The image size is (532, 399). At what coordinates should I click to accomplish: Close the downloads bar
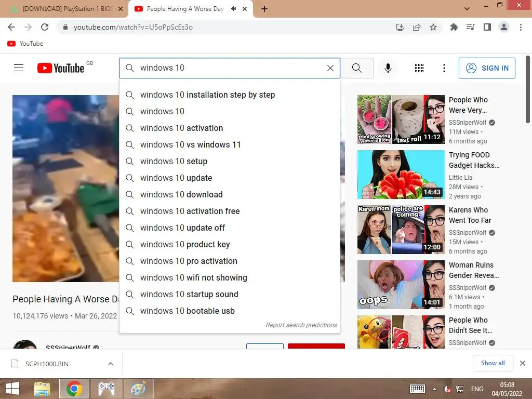523,363
